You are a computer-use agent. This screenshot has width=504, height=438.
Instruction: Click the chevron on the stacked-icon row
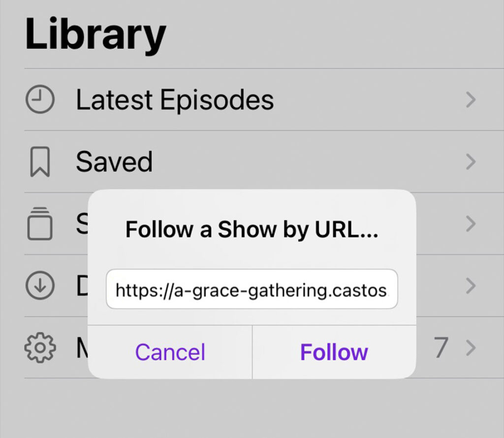[x=471, y=224]
